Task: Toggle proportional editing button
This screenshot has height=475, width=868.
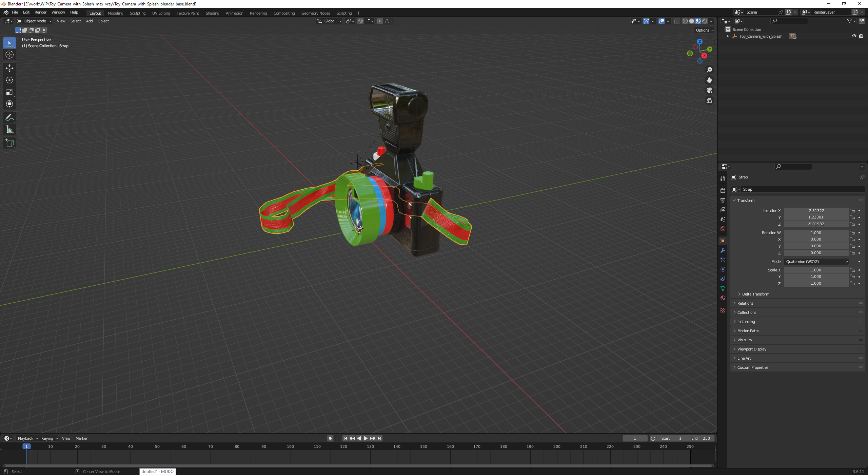Action: (380, 21)
